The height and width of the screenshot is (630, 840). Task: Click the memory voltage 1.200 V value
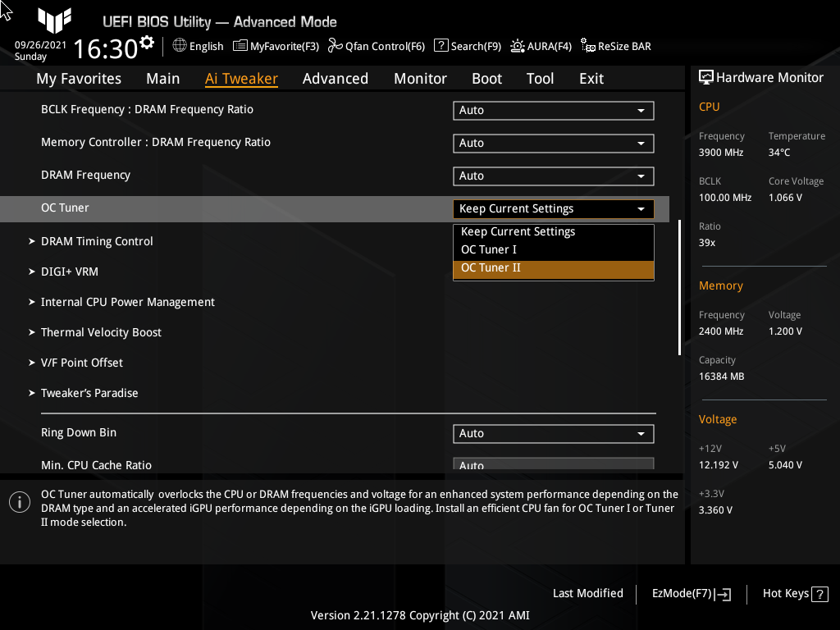785,331
